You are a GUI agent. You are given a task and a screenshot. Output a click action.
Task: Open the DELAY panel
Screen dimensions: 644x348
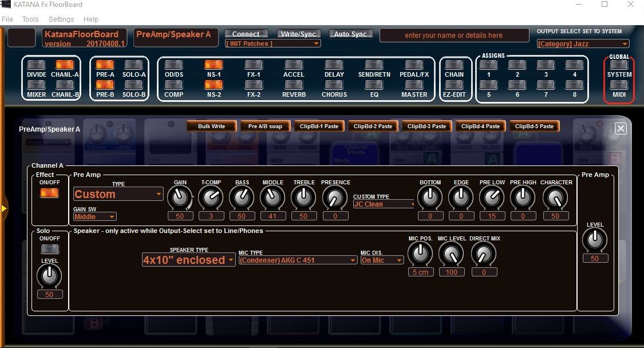pos(334,65)
